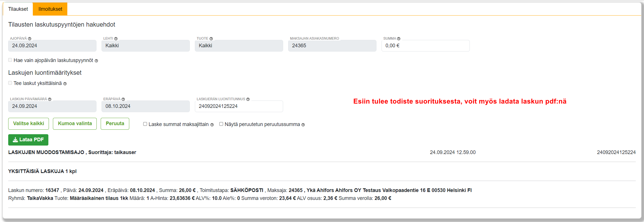Download invoice with Lataa PDF button

tap(28, 140)
